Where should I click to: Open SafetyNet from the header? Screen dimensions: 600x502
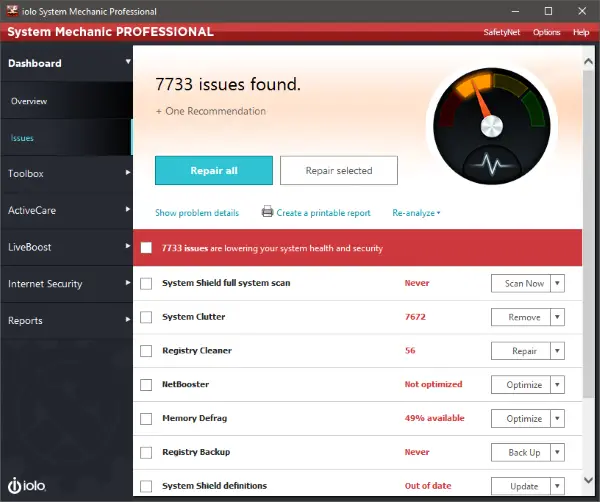502,32
